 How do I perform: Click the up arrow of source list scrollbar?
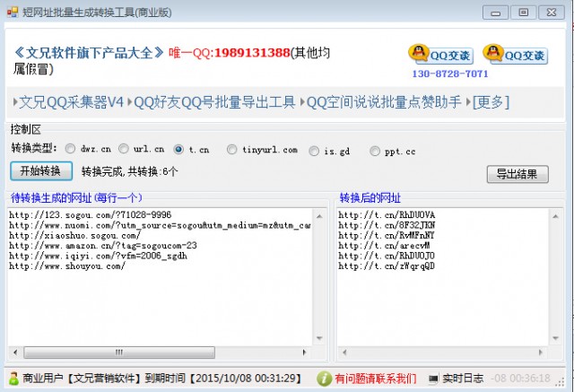[x=319, y=216]
